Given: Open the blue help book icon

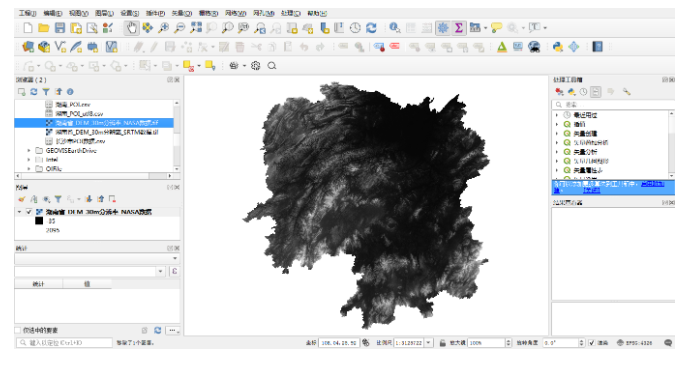Looking at the screenshot, I should [597, 47].
